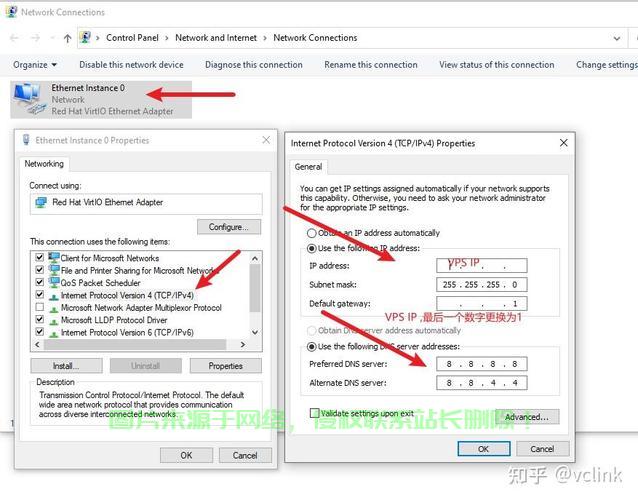The image size is (638, 500).
Task: Click the Ethernet Properties dialog title icon
Action: pyautogui.click(x=26, y=140)
